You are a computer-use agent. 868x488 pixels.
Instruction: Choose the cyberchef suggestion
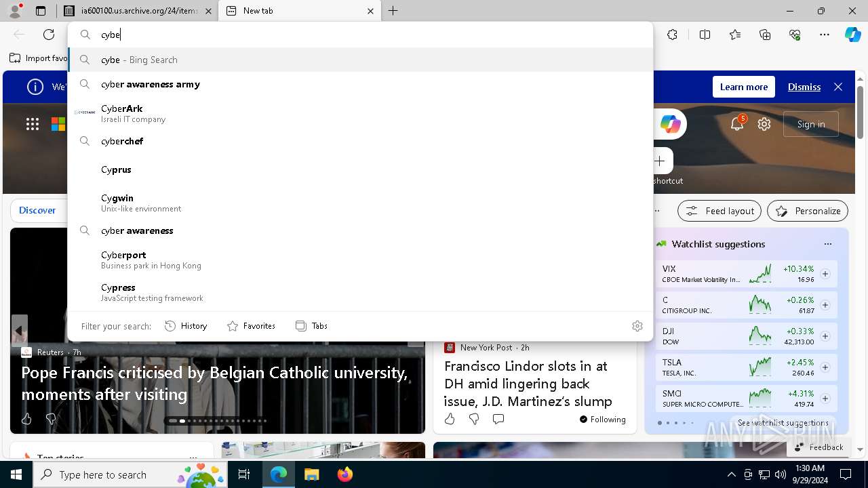[x=360, y=141]
